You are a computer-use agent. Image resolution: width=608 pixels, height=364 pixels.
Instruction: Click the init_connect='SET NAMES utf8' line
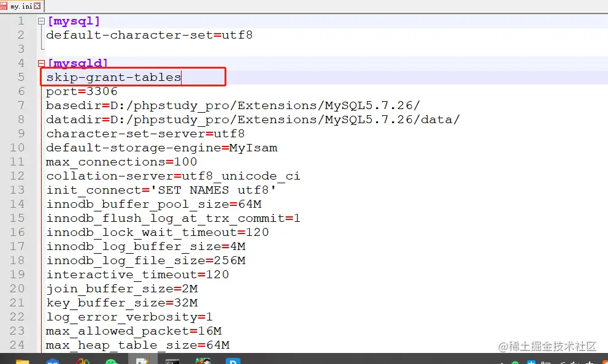(161, 190)
